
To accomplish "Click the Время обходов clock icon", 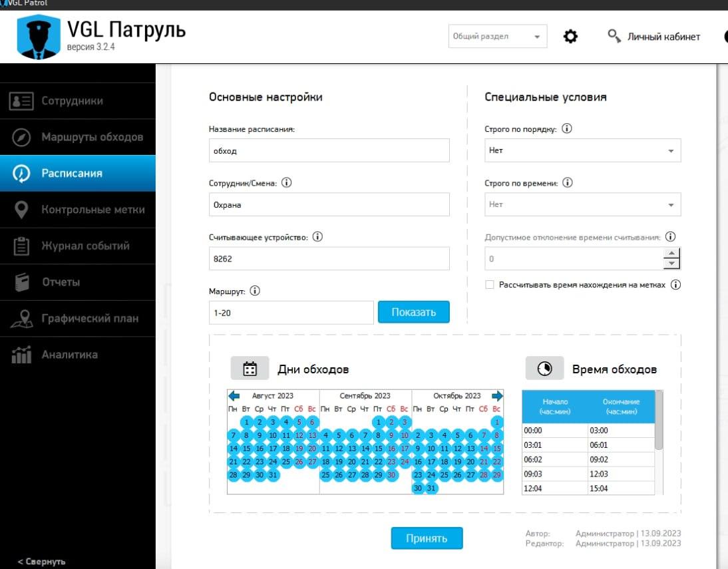I will (x=544, y=368).
